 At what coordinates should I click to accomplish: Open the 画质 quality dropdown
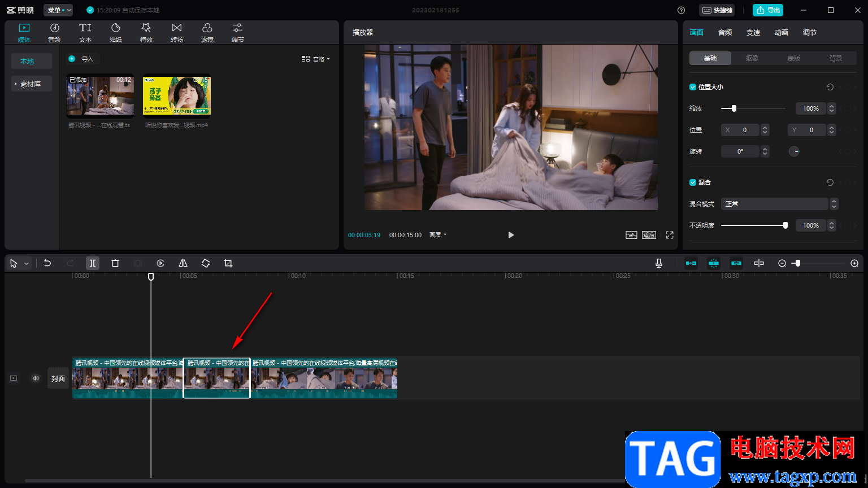438,235
